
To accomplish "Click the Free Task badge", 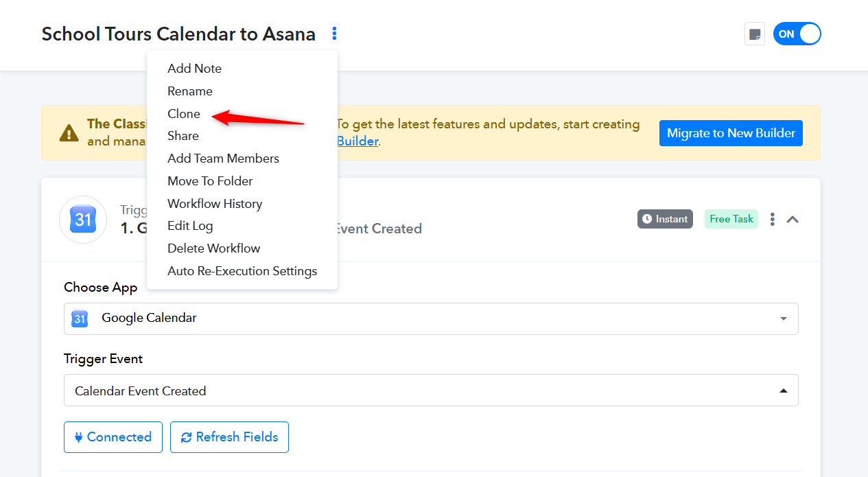I will (x=731, y=219).
